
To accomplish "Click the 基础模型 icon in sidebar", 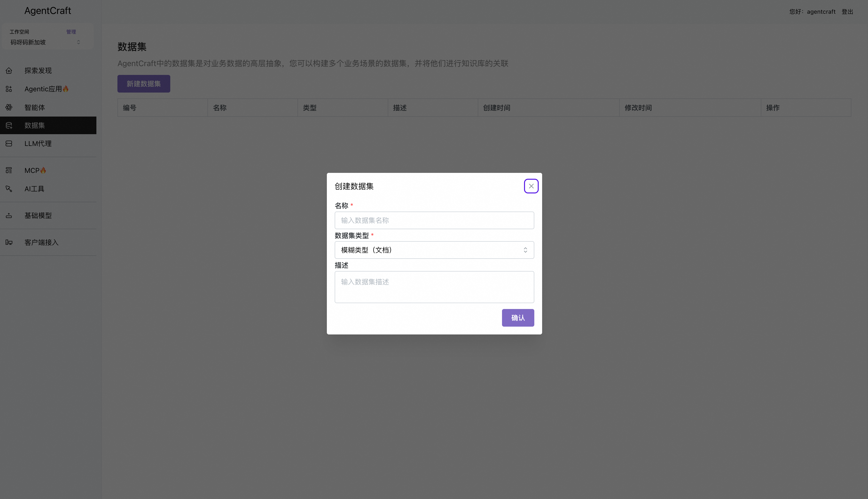I will [x=9, y=215].
